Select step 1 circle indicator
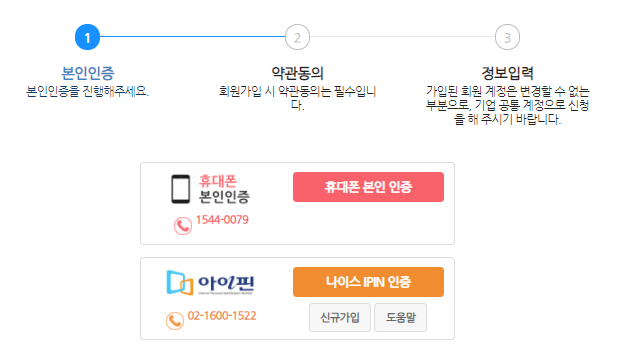623x363 pixels. (x=87, y=37)
